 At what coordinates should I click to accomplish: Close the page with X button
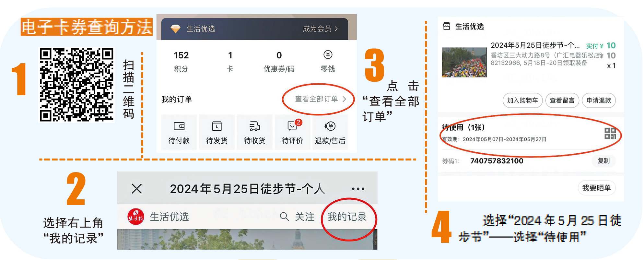[x=137, y=188]
